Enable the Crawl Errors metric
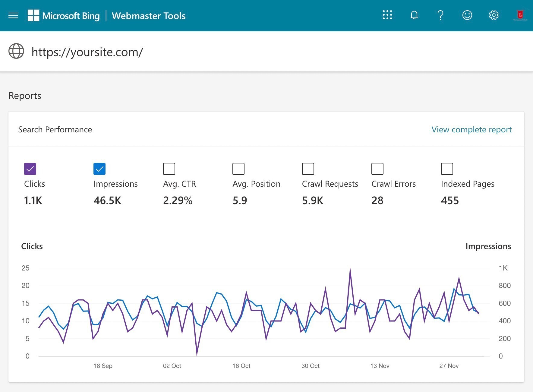Screen dimensions: 533x392 point(377,169)
